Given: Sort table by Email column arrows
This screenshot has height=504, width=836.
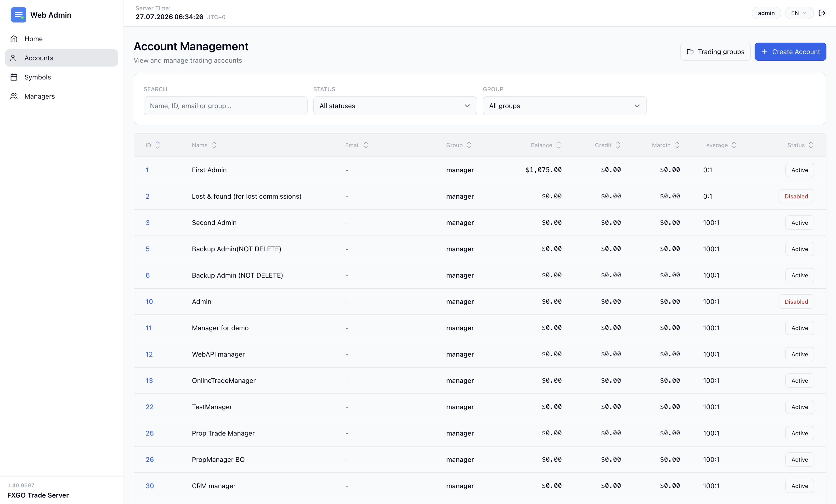Looking at the screenshot, I should coord(366,145).
